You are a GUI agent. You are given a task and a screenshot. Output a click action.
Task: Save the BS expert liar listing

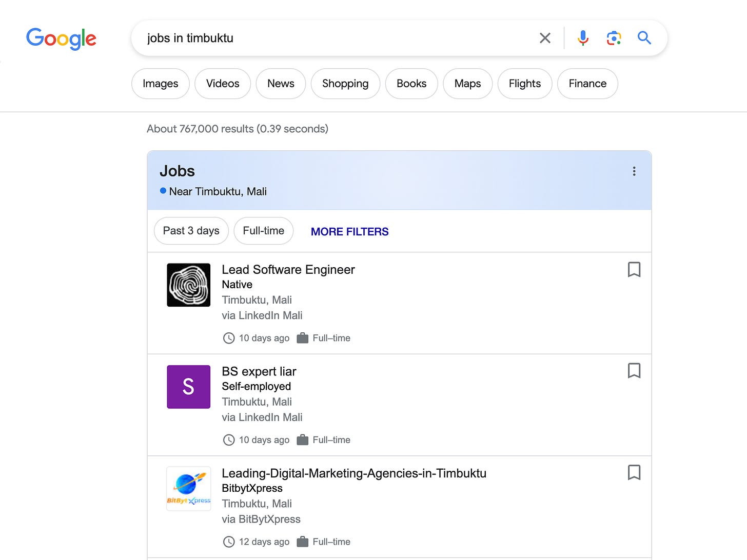click(x=634, y=370)
